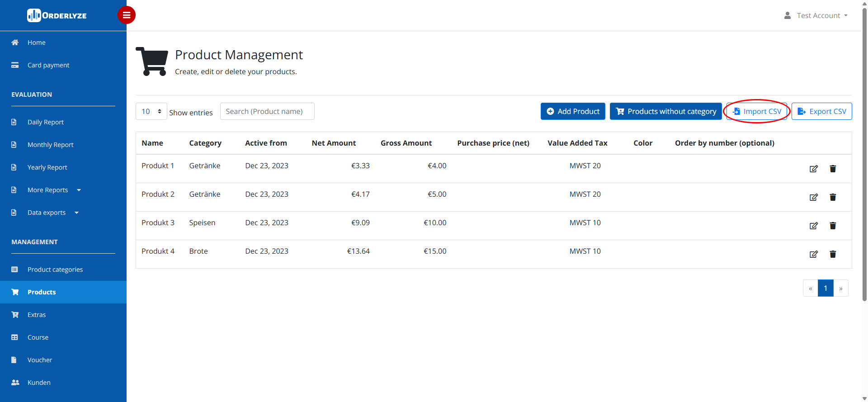The image size is (868, 402).
Task: Click the Product categories list icon
Action: click(x=14, y=270)
